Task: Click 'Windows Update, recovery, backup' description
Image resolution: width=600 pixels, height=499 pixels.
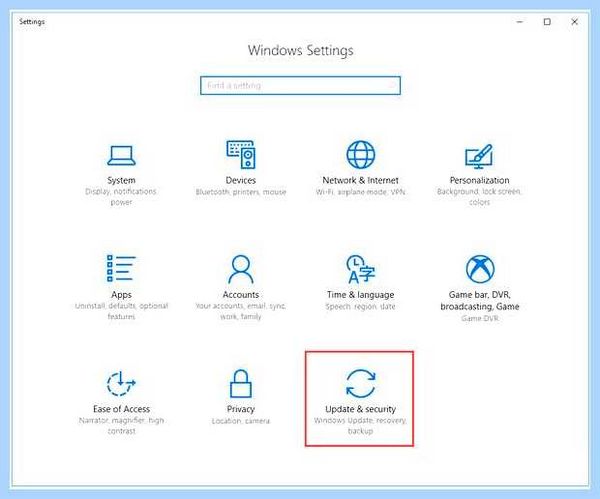Action: pos(360,426)
